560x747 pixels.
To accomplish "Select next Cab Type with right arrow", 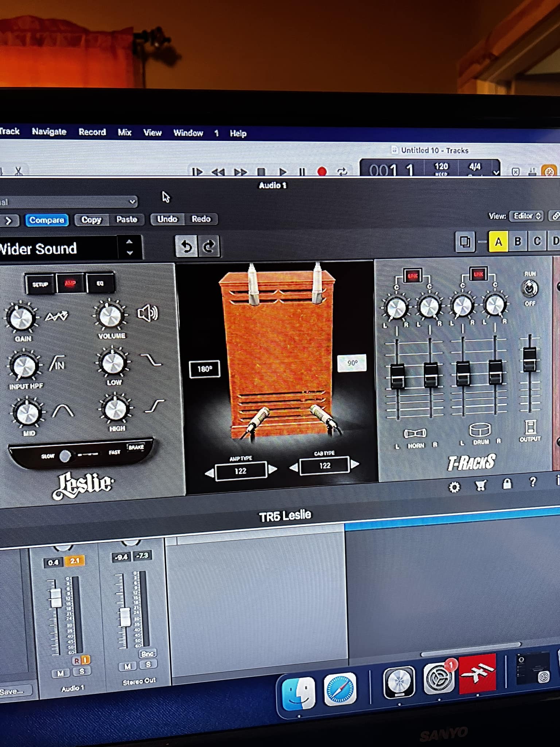I will click(355, 464).
